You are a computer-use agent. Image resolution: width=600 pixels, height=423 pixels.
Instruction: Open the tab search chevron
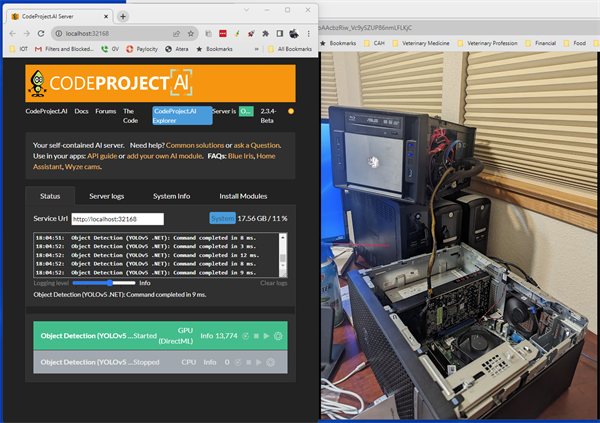click(246, 10)
